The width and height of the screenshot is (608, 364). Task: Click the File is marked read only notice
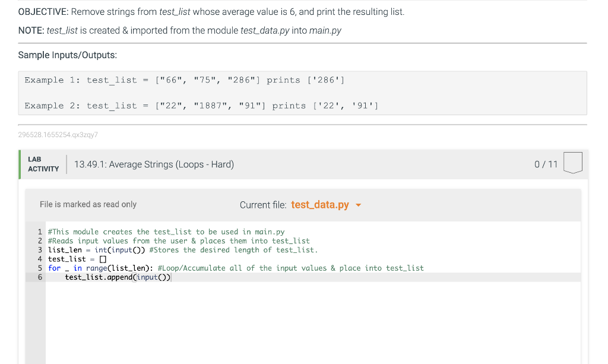[88, 204]
